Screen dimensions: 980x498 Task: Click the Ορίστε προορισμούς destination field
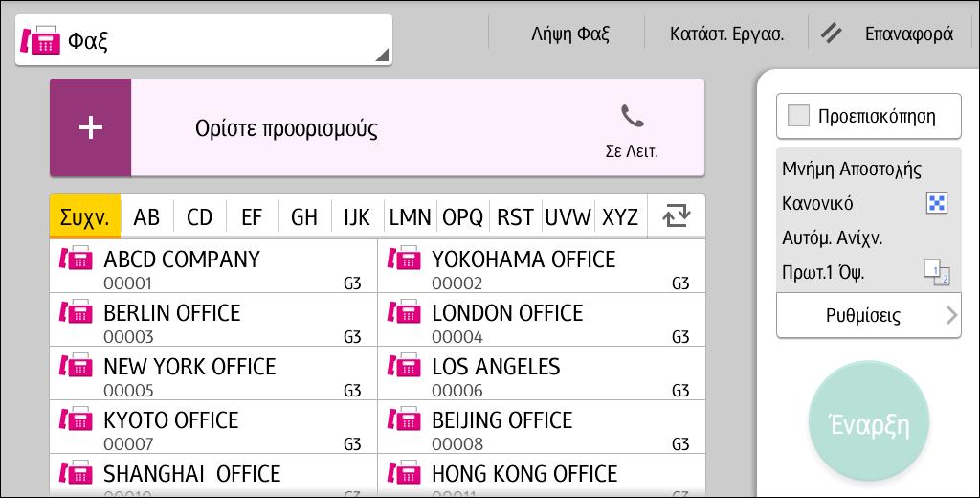pos(417,127)
